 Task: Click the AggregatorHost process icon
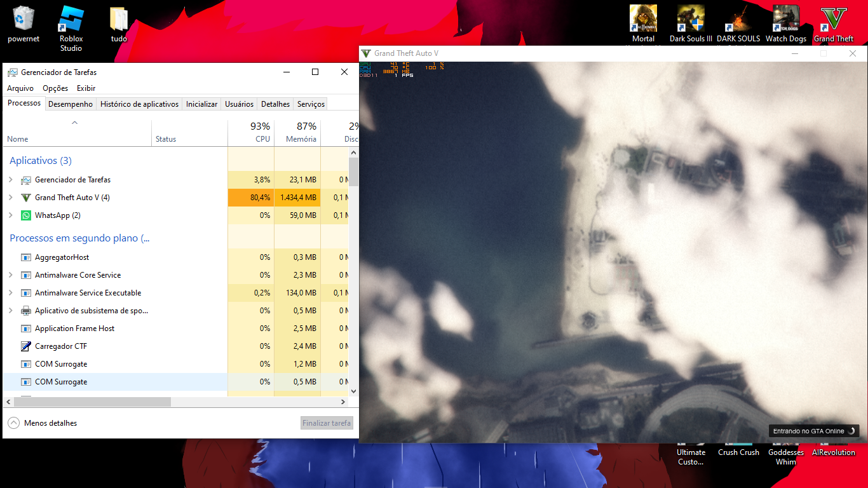(x=26, y=257)
